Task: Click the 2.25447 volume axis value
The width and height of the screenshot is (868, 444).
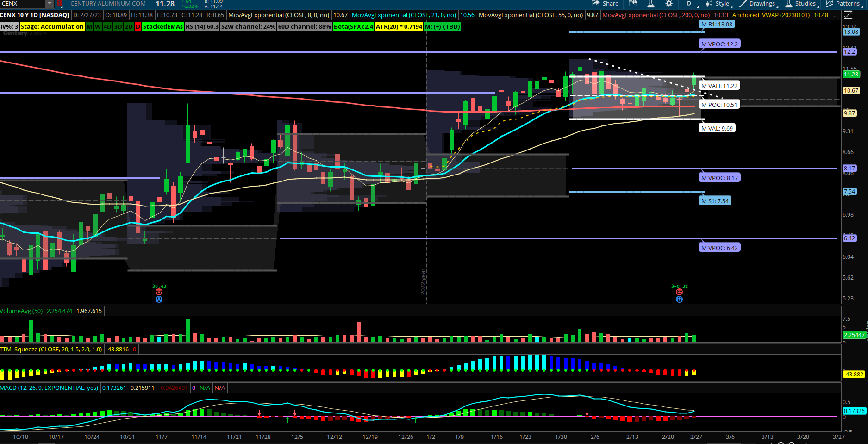Action: [854, 335]
